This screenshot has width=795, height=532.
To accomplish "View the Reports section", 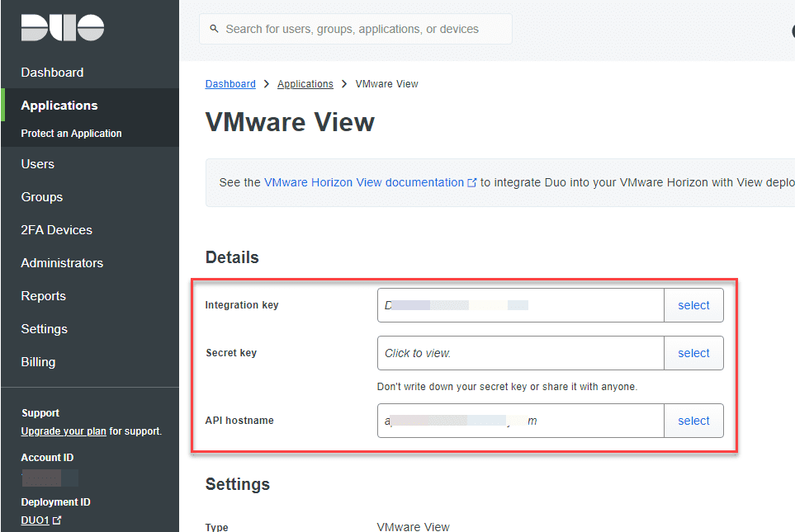I will tap(43, 295).
